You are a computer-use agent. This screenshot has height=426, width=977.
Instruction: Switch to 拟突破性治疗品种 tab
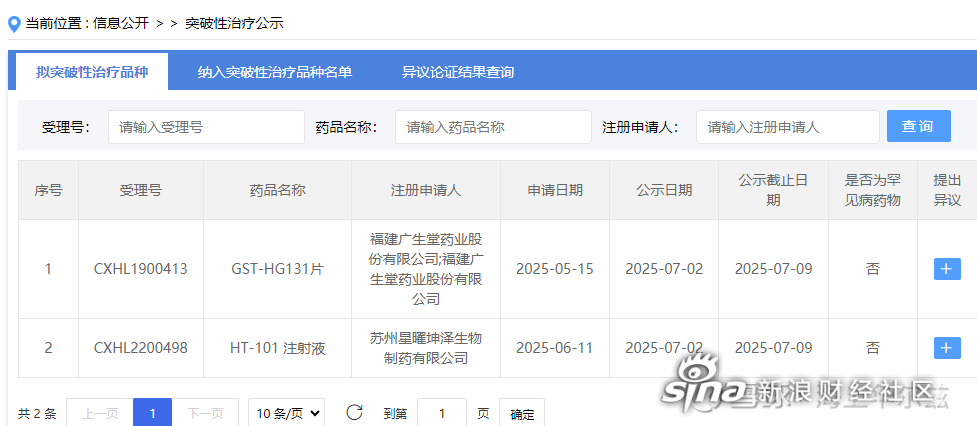point(92,72)
